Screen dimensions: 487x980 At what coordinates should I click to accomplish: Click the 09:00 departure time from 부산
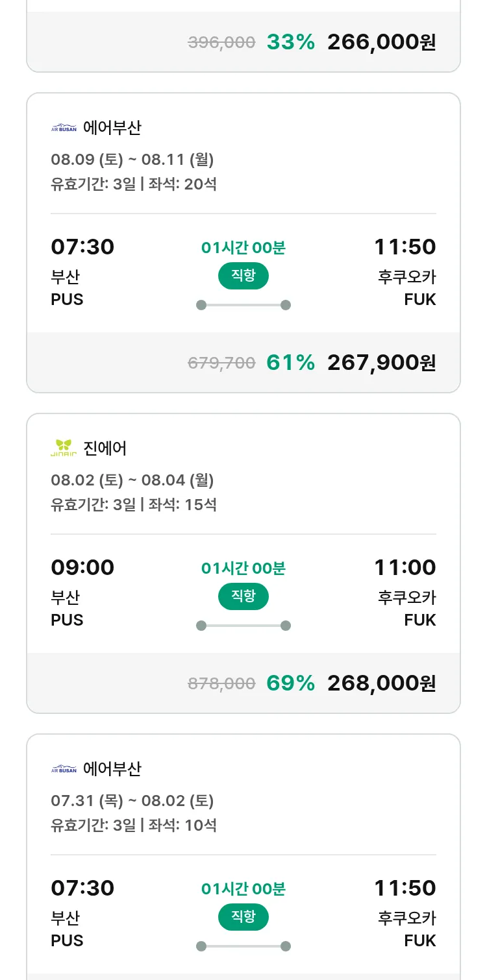(x=82, y=567)
